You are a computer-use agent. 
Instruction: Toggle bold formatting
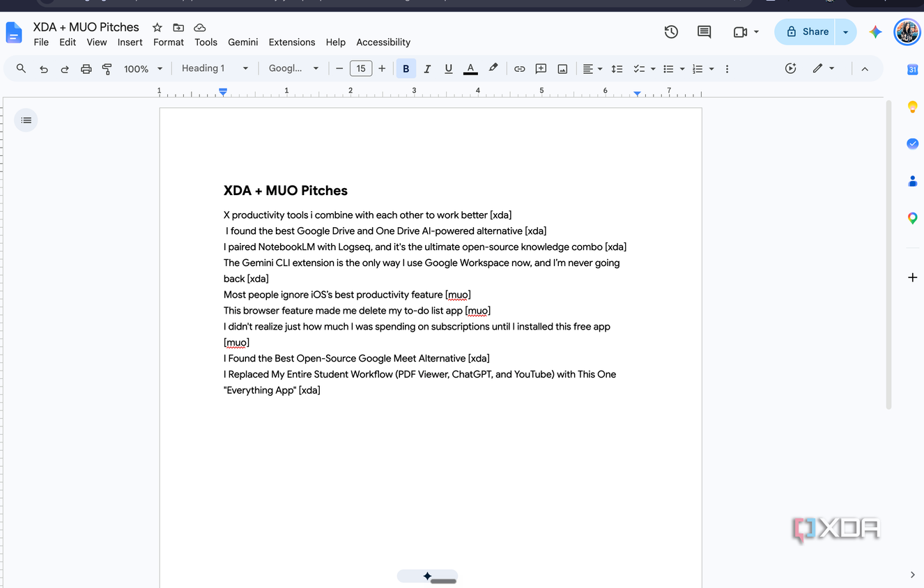click(406, 69)
